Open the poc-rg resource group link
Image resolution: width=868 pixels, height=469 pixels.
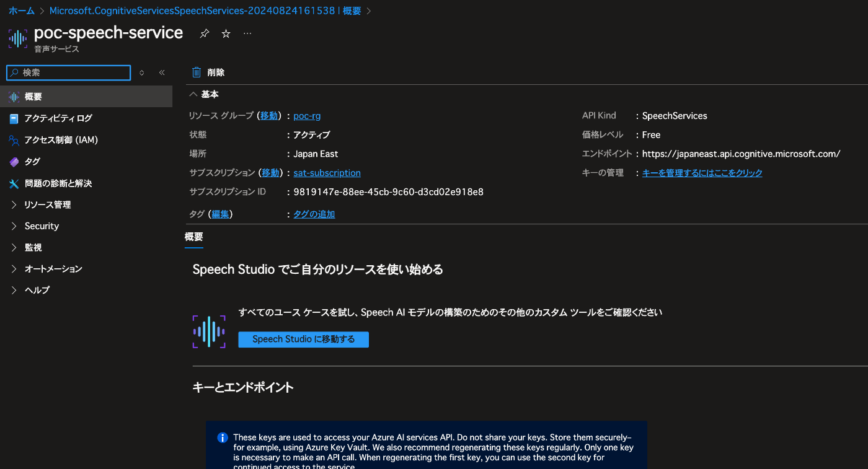pos(307,116)
